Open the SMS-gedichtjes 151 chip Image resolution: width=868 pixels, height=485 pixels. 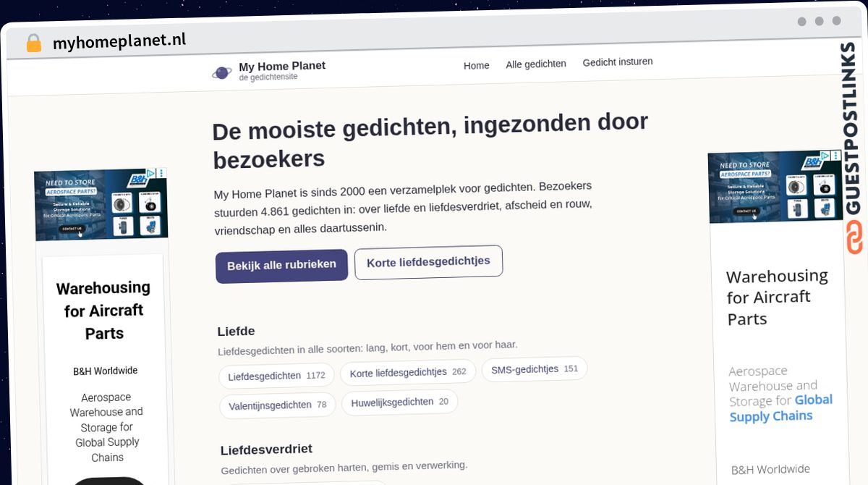tap(535, 369)
